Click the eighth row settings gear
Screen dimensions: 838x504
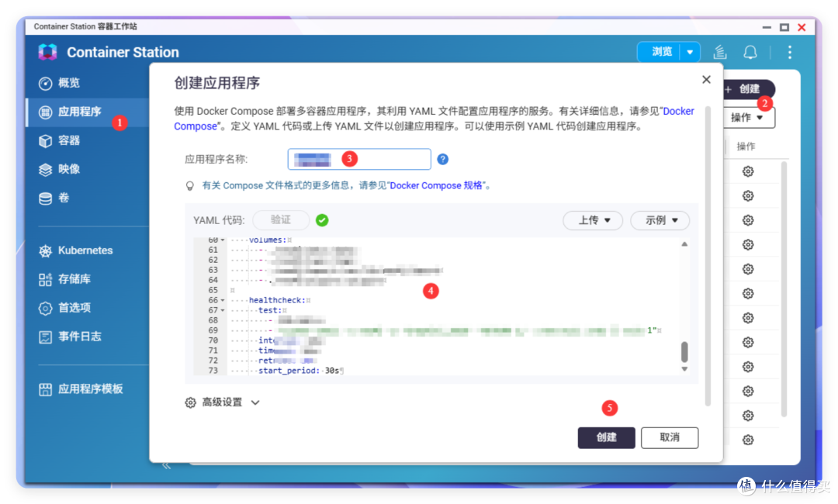[748, 342]
